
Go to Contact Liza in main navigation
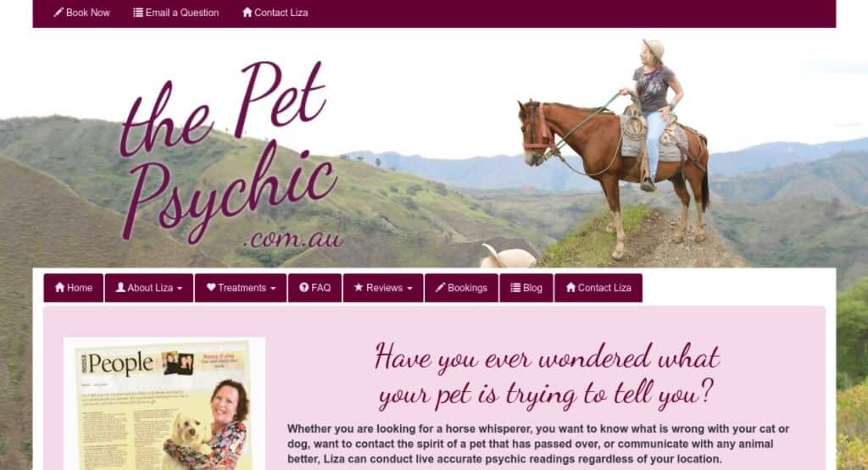click(x=598, y=288)
